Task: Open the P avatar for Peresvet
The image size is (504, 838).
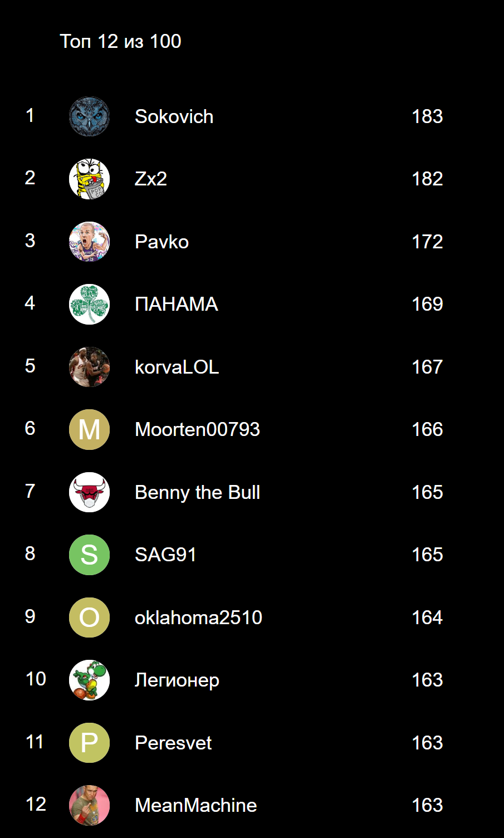Action: (x=89, y=743)
